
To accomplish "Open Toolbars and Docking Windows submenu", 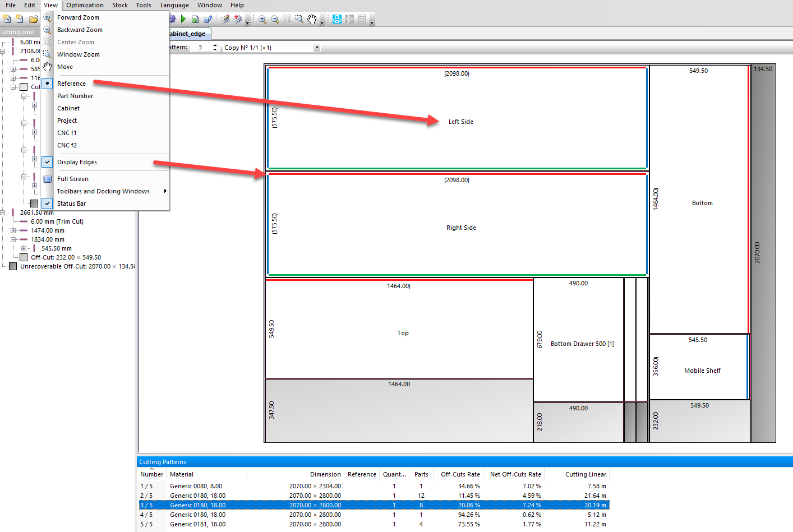I will (x=105, y=191).
